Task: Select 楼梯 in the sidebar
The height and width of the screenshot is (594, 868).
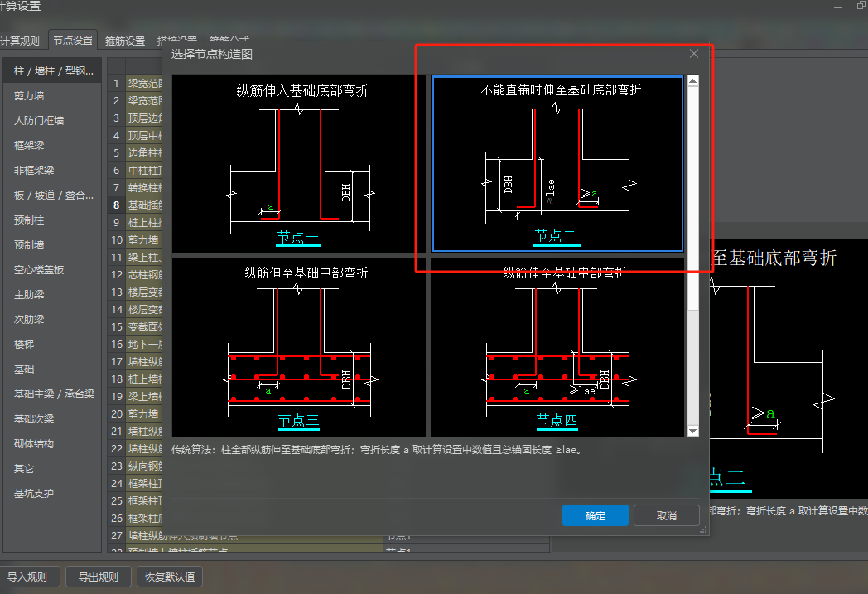Action: [53, 345]
